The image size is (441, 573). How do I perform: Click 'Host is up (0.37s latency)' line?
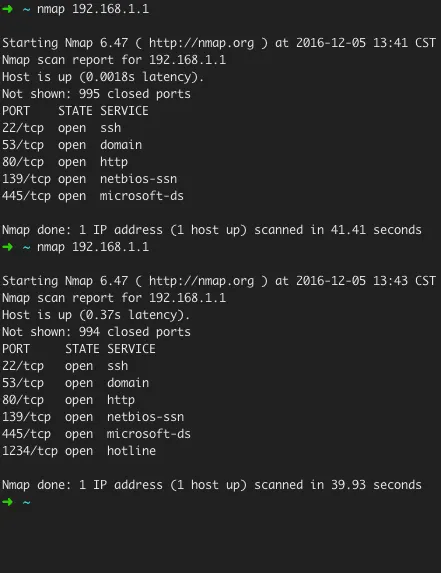pos(96,315)
